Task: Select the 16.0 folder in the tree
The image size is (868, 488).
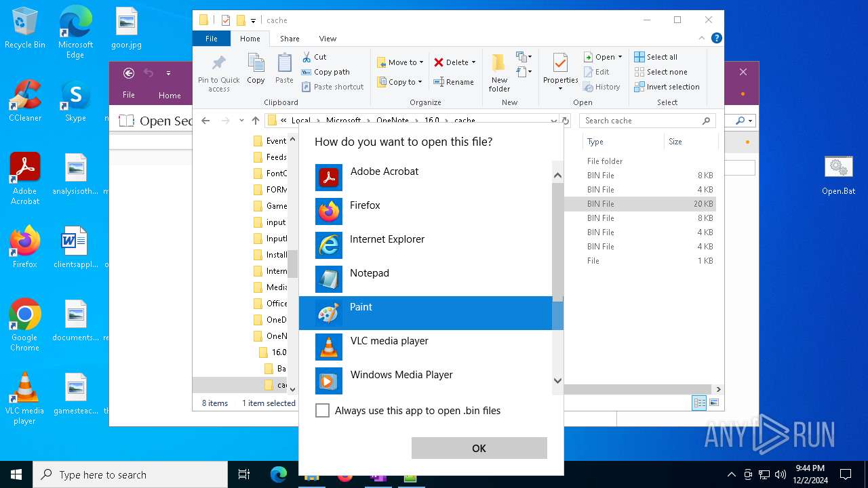Action: (x=273, y=352)
